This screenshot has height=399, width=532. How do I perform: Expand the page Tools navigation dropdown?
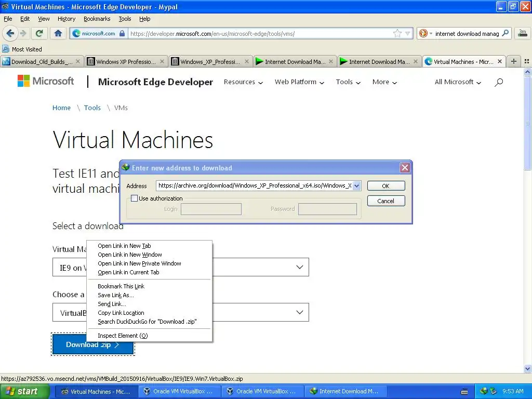(348, 82)
